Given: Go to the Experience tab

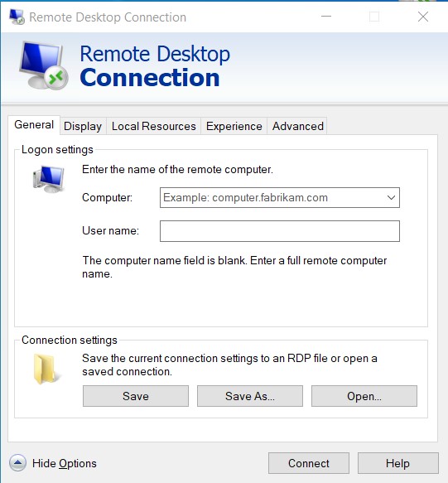Looking at the screenshot, I should coord(234,126).
